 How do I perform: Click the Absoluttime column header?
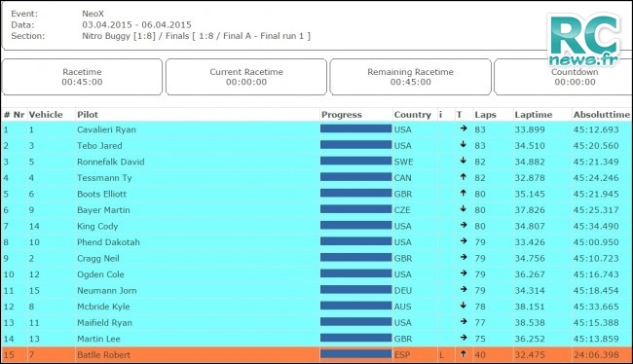coord(602,115)
